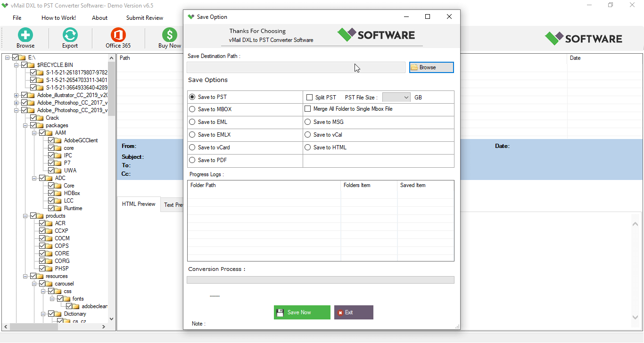Collapse the Dictionary tree node
This screenshot has height=343, width=644.
point(44,314)
